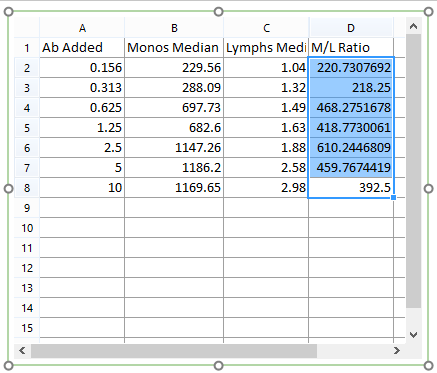This screenshot has width=437, height=373.
Task: Click the bottom-right corner resize handle
Action: pos(429,366)
